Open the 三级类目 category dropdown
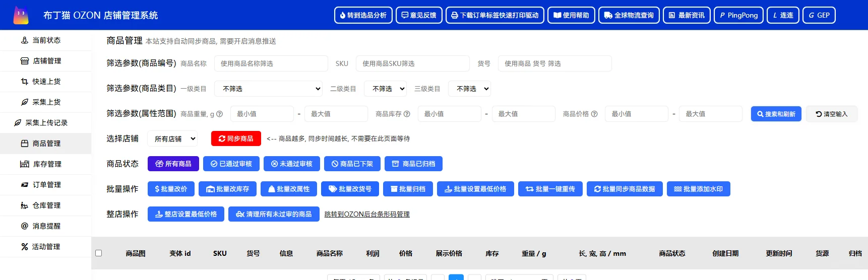 tap(470, 89)
